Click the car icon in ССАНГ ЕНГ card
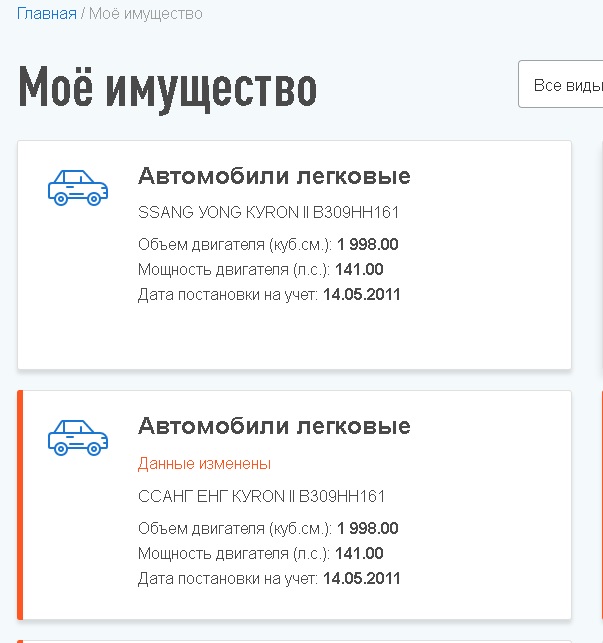Image resolution: width=603 pixels, height=643 pixels. tap(78, 438)
